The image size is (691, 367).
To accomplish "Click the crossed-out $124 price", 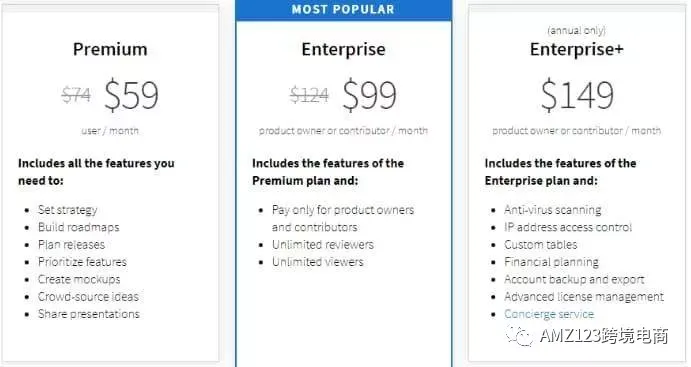I will (x=309, y=95).
